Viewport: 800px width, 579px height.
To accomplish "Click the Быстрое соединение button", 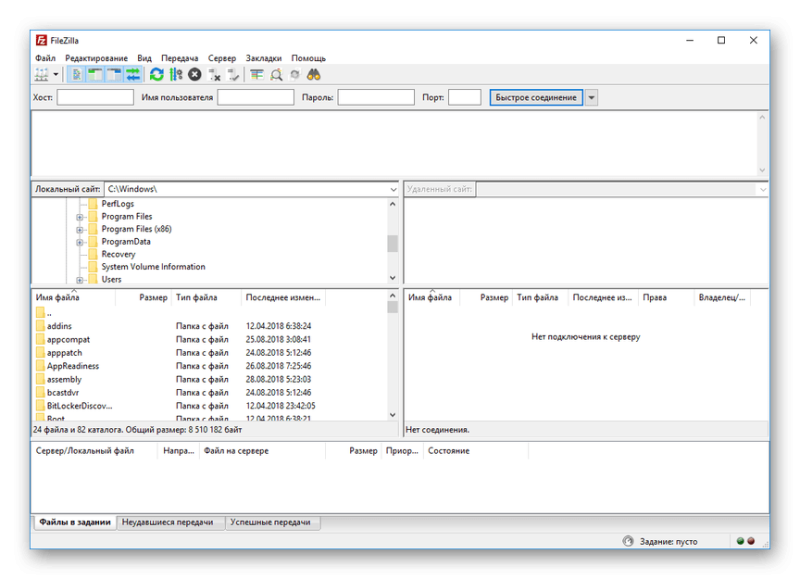I will pyautogui.click(x=536, y=97).
